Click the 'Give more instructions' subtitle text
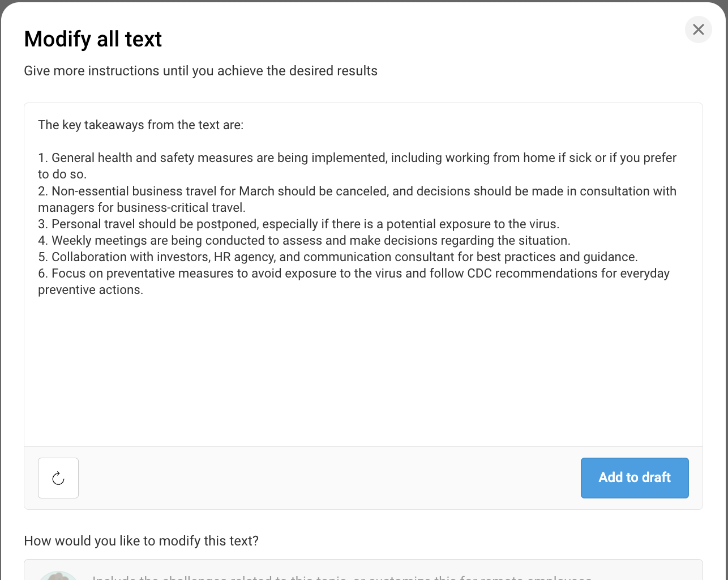 pyautogui.click(x=200, y=71)
